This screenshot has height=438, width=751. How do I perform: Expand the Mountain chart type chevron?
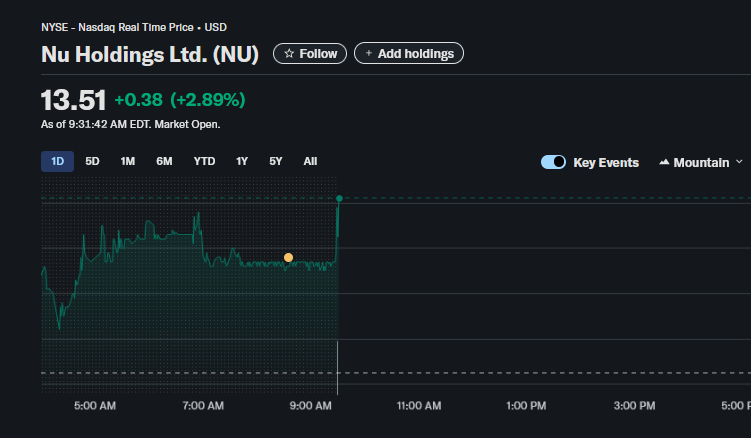[739, 162]
